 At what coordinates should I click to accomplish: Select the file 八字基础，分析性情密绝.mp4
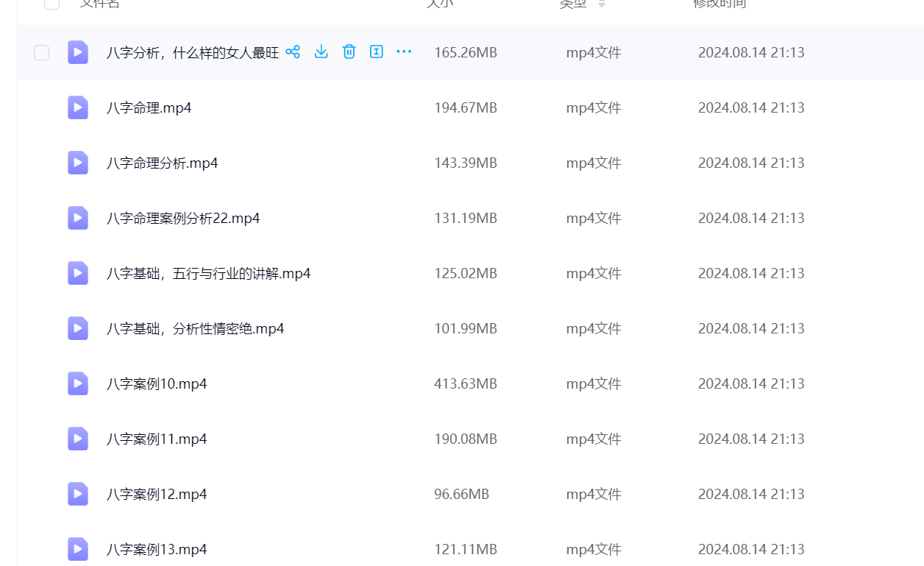coord(195,329)
